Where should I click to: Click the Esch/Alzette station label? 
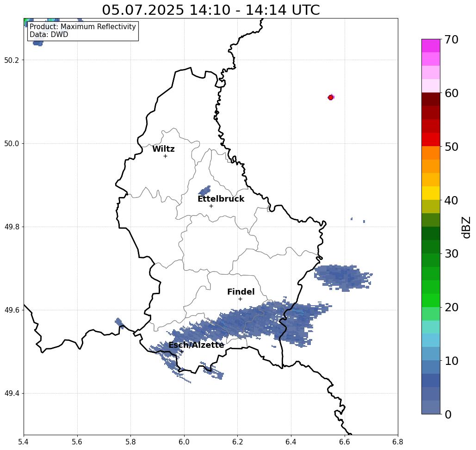tap(196, 345)
